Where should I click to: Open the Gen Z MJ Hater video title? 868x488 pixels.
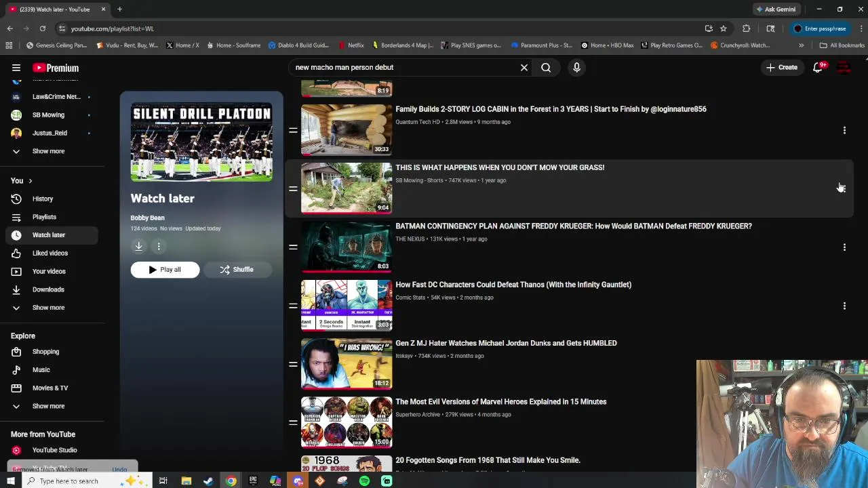(x=506, y=343)
